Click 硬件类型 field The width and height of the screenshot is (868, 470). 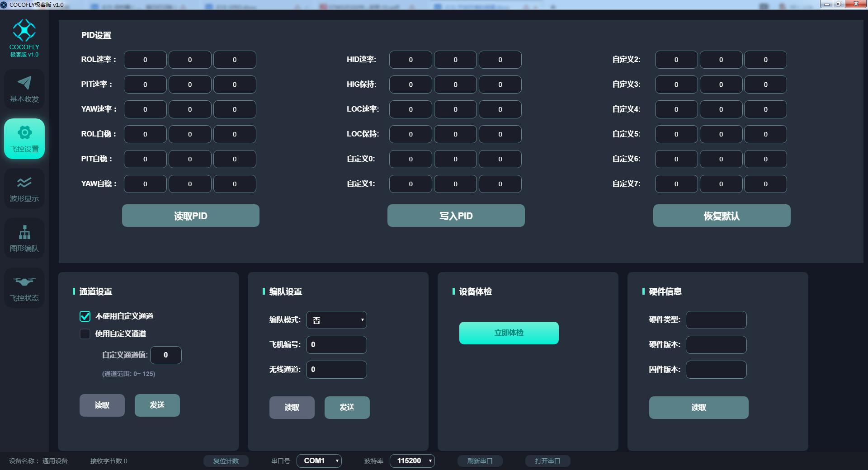click(x=716, y=320)
